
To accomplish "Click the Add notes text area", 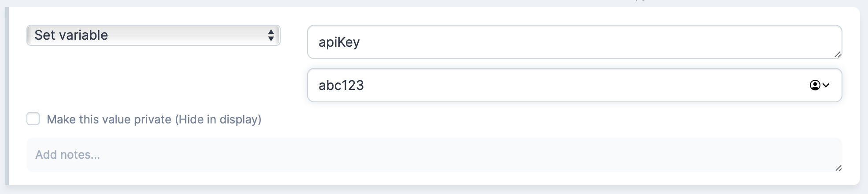I will coord(434,155).
